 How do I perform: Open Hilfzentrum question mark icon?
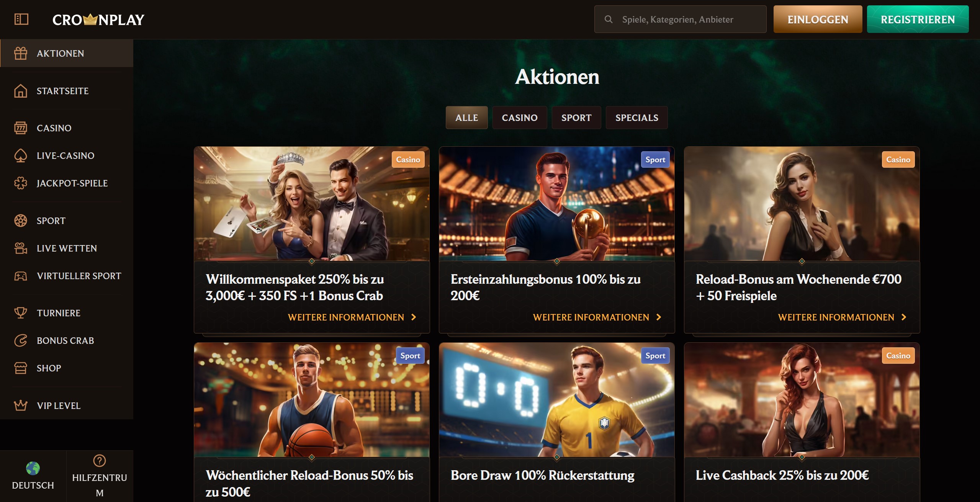coord(100,461)
